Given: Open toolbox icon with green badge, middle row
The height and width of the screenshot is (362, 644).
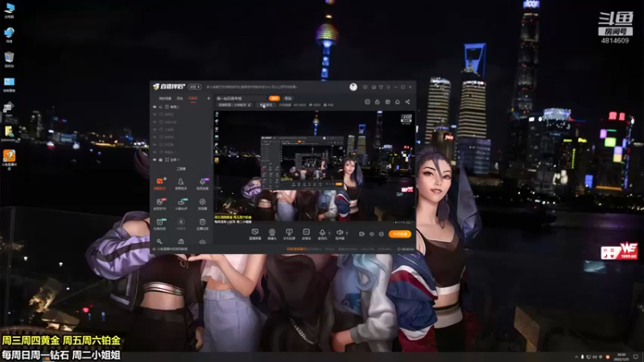Looking at the screenshot, I should 180,204.
